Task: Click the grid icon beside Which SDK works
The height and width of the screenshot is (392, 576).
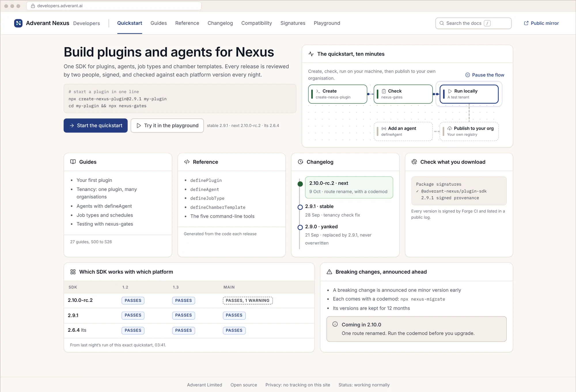Action: [73, 272]
